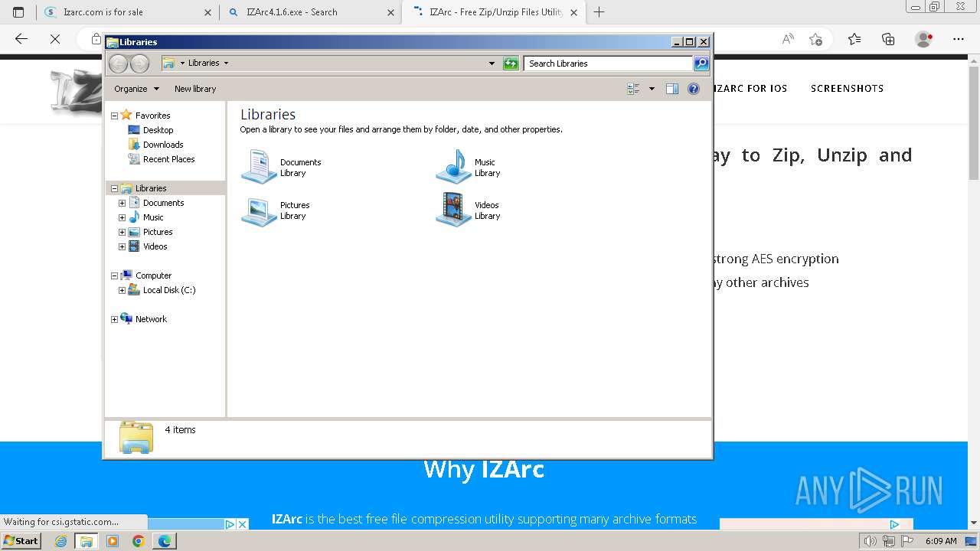The image size is (980, 551).
Task: Launch Chrome from taskbar
Action: pos(139,541)
